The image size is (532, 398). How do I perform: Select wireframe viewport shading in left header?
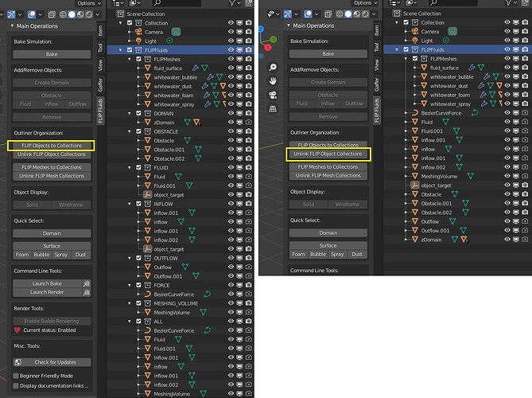[x=63, y=14]
